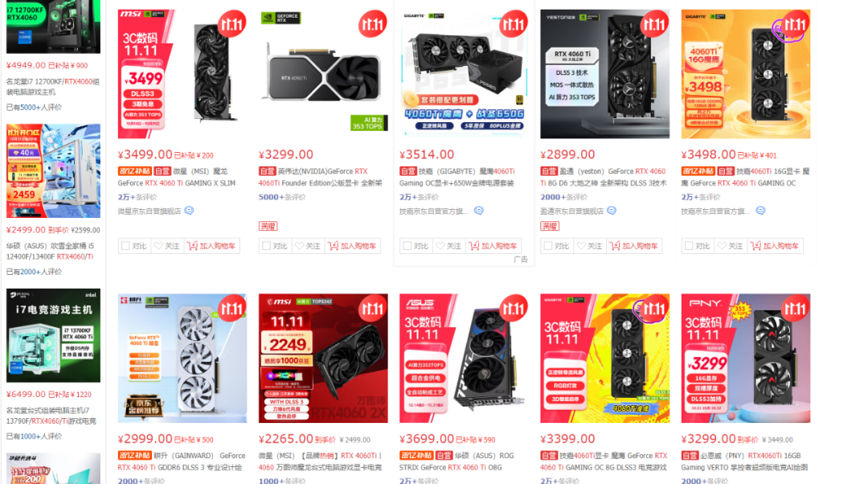Click cart icon 加入购物车 for Yeston ¥2899 card
Screen dimensions: 868x484
615,246
